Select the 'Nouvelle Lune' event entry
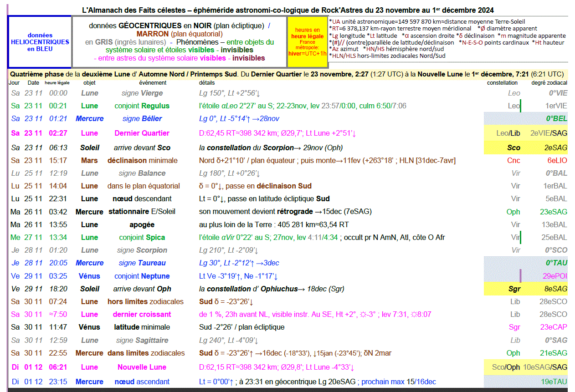575x392 pixels. tap(142, 367)
